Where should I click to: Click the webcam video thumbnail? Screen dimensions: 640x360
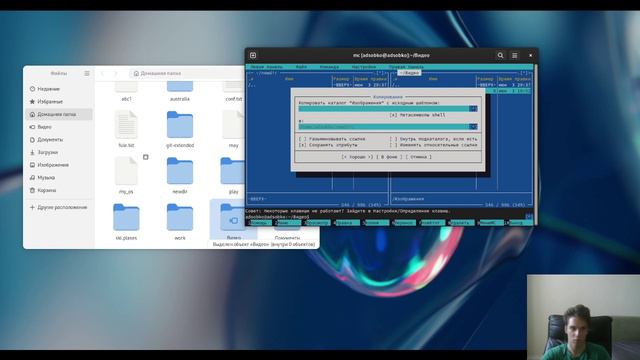point(583,317)
